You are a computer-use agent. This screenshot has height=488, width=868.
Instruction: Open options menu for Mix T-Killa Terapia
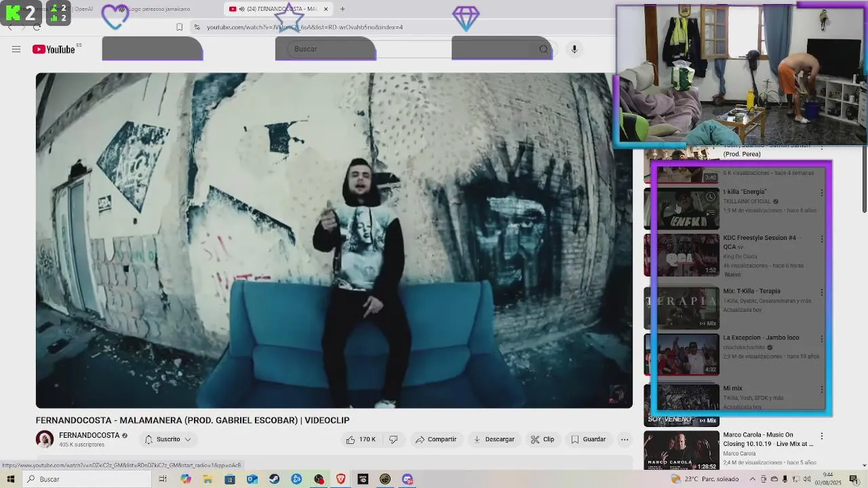(x=822, y=292)
